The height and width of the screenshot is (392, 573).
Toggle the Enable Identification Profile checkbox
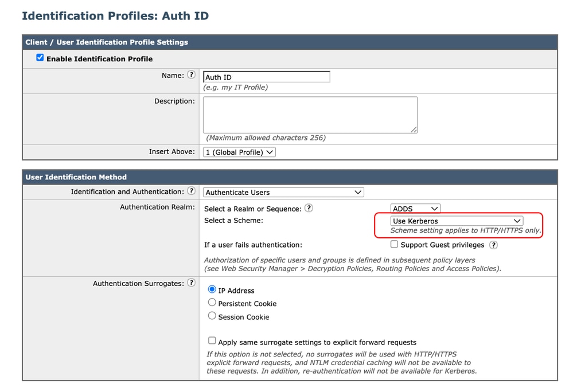[40, 57]
